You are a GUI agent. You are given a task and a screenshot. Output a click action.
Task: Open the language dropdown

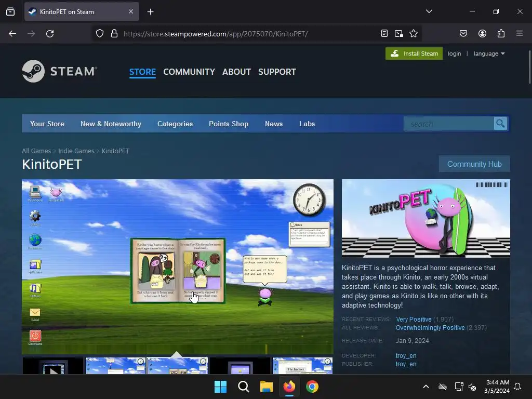(489, 54)
